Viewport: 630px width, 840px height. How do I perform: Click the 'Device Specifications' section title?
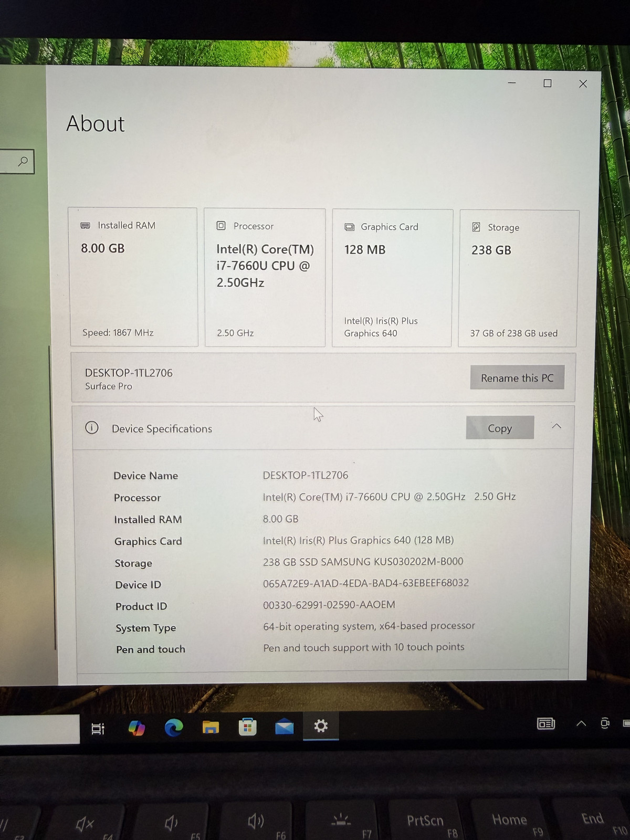[x=162, y=429]
